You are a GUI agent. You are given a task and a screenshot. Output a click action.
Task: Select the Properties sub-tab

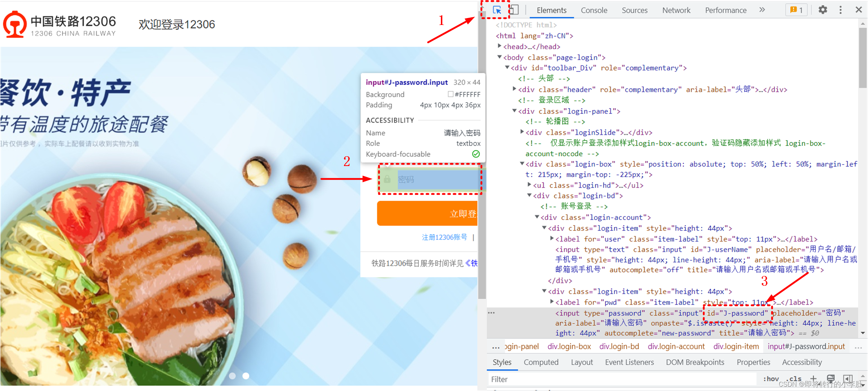[753, 362]
